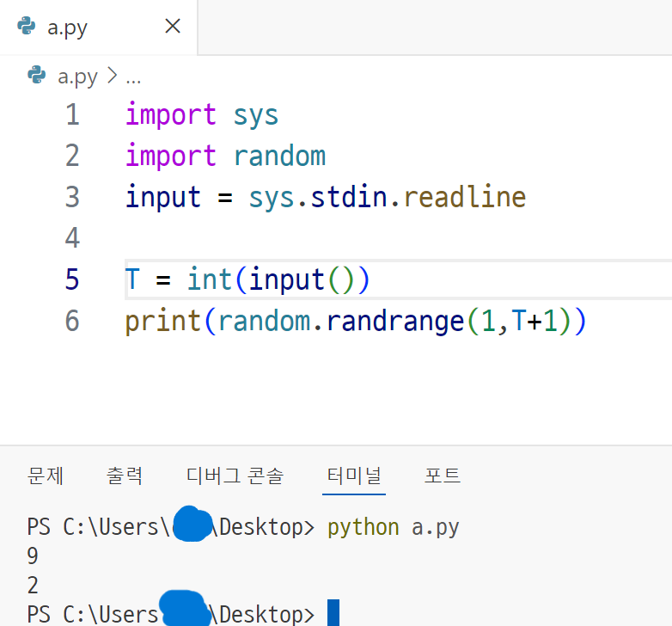
Task: Place cursor on the empty line 4
Action: pos(258,238)
